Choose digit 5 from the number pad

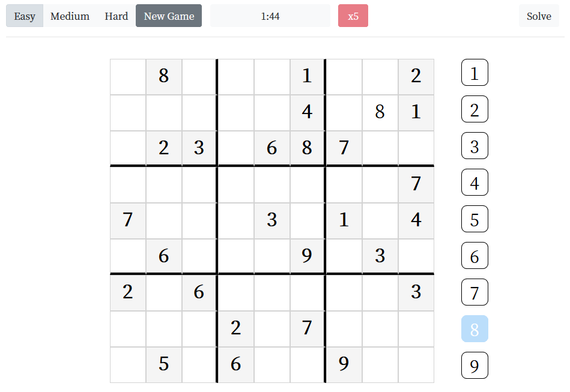[474, 219]
